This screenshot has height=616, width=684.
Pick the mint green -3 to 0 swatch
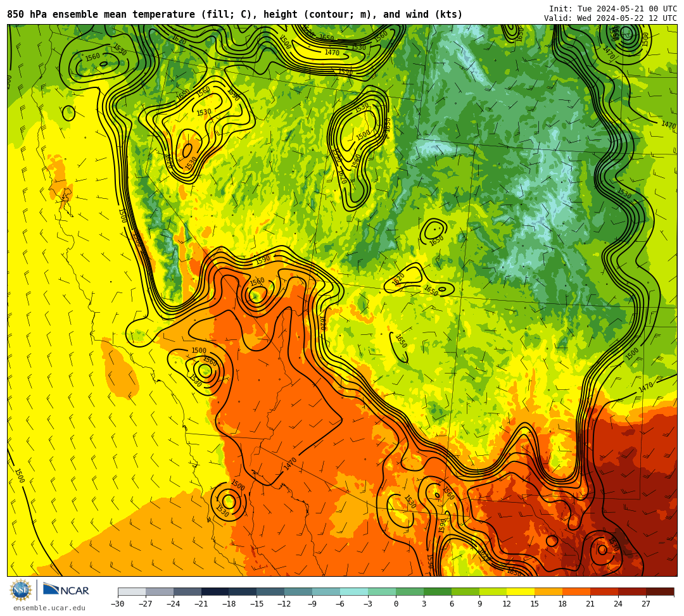382,591
